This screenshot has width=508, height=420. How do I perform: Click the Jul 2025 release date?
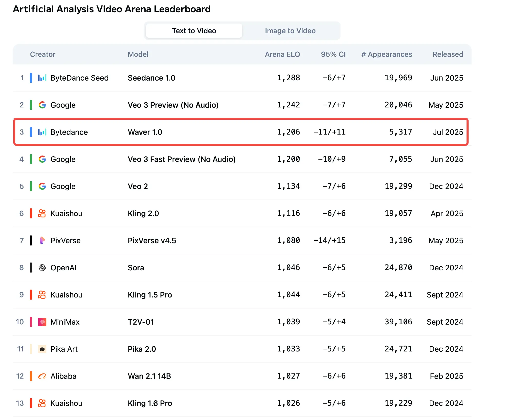(448, 132)
